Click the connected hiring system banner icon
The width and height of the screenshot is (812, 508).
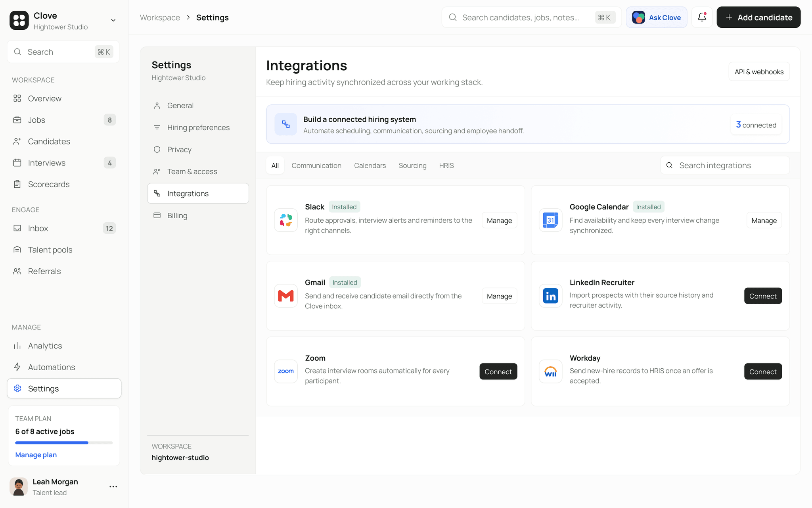coord(286,124)
